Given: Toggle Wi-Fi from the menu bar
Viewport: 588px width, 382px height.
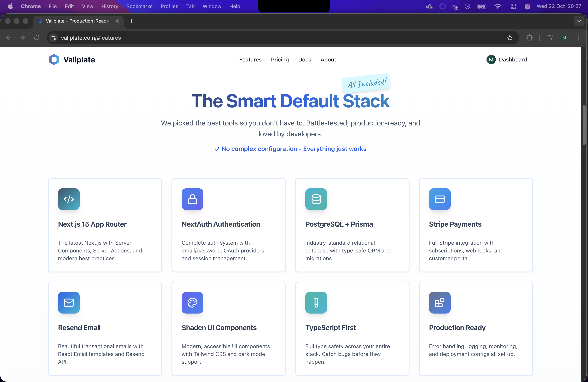Looking at the screenshot, I should coord(498,6).
